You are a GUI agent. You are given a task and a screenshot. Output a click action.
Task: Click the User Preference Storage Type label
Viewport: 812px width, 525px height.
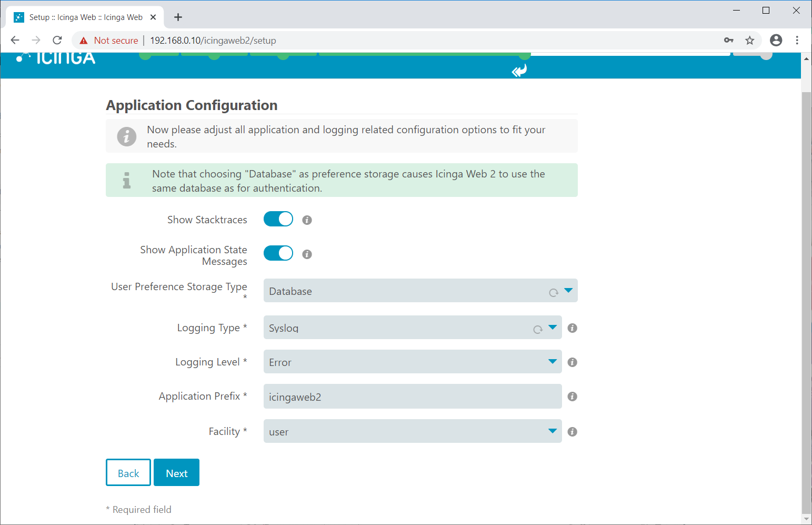(x=179, y=291)
